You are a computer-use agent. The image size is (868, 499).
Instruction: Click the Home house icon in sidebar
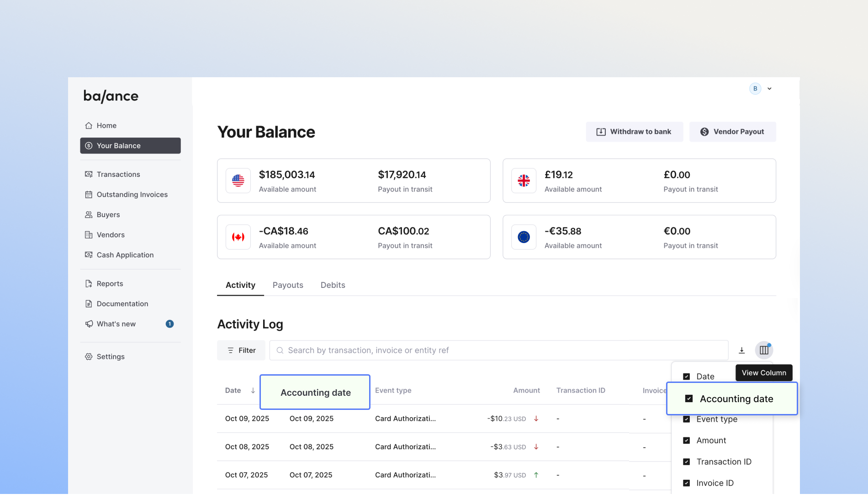point(89,126)
